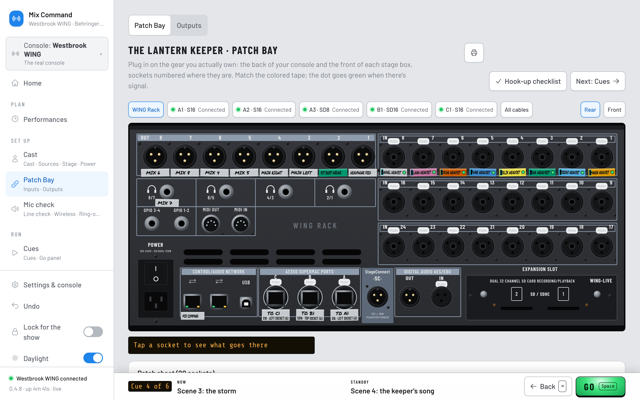640x400 pixels.
Task: Click XLR output socket 1
Action: click(x=362, y=156)
